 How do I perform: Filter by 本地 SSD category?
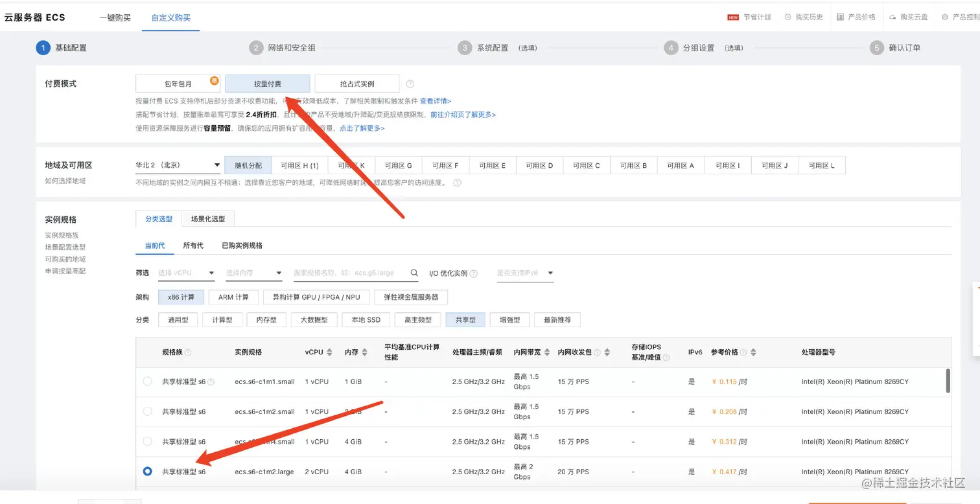[366, 319]
